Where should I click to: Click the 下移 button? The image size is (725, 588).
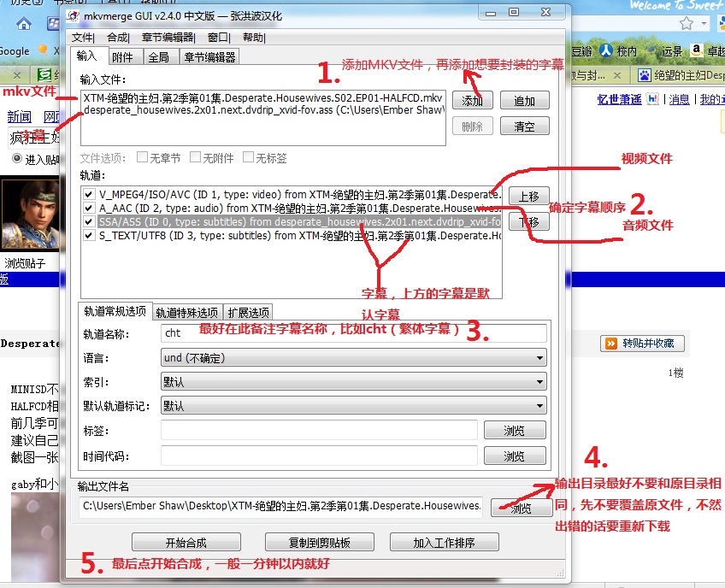(x=529, y=222)
